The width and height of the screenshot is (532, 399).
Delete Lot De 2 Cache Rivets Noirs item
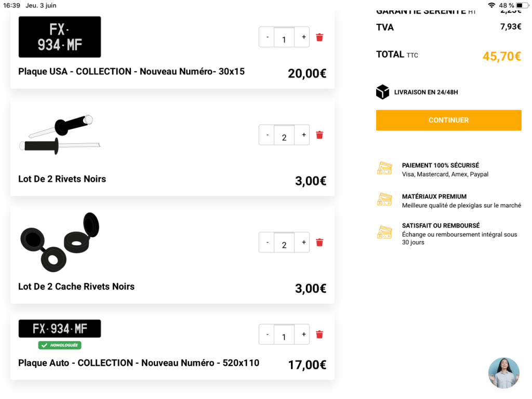(320, 243)
